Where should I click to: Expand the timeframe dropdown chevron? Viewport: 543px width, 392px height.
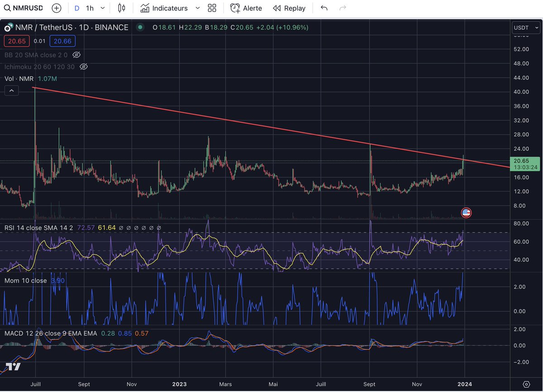103,8
